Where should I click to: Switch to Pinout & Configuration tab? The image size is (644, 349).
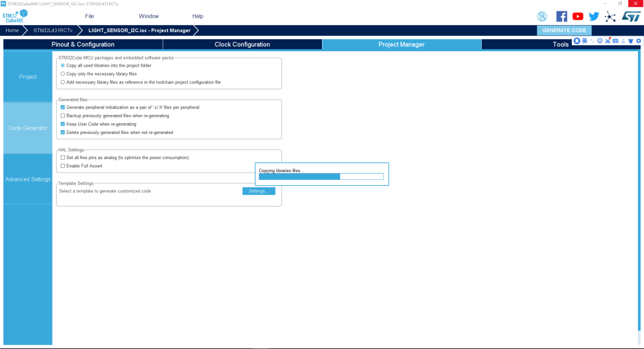[83, 44]
